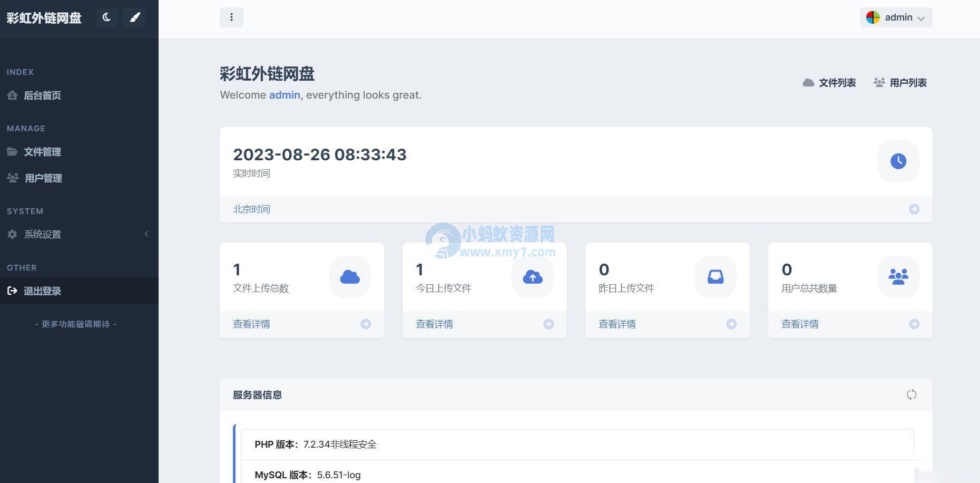980x483 pixels.
Task: Click cloud-upload icon in 今日上传文件 card
Action: 533,277
